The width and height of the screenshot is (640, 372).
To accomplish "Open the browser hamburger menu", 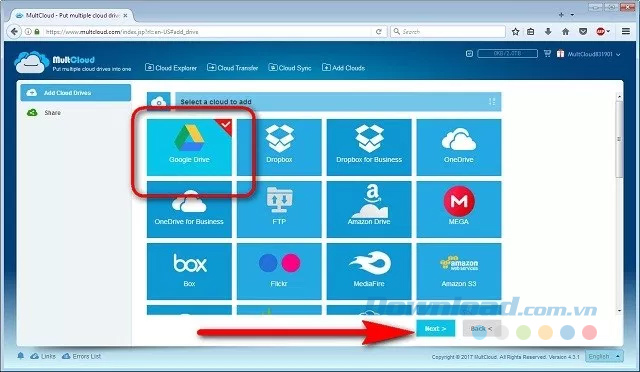I will pos(626,31).
